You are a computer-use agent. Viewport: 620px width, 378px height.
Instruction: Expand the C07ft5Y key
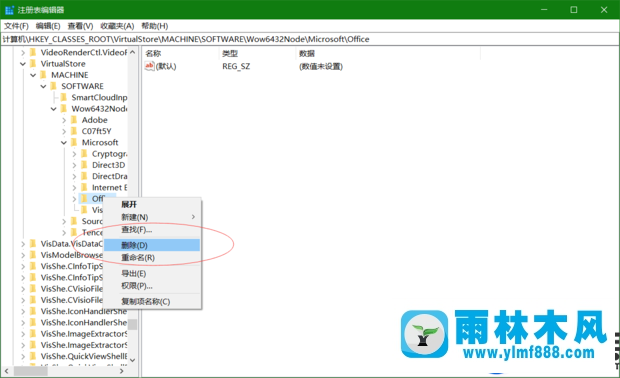64,131
